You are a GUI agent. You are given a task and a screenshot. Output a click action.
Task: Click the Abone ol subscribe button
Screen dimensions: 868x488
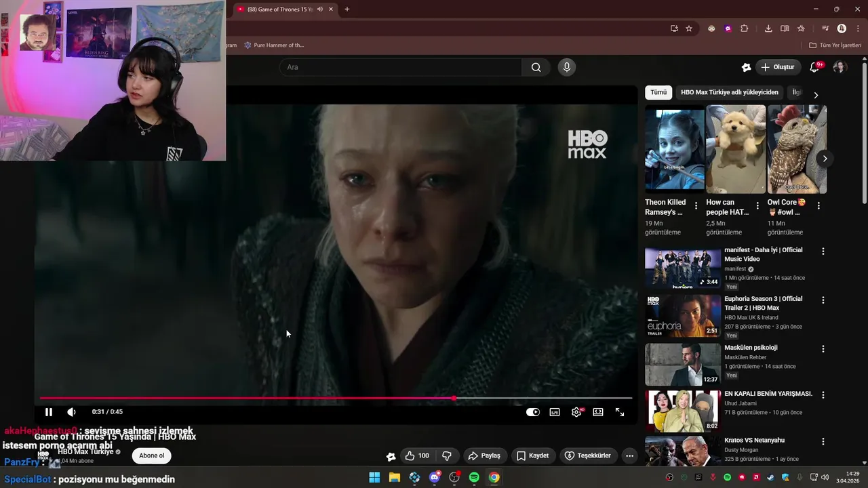point(151,455)
